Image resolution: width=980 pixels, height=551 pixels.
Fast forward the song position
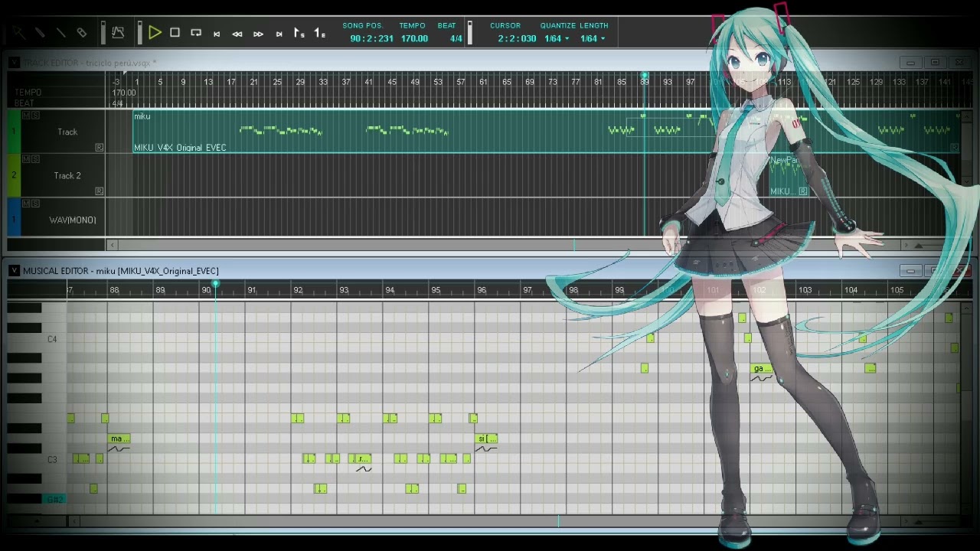[x=258, y=34]
